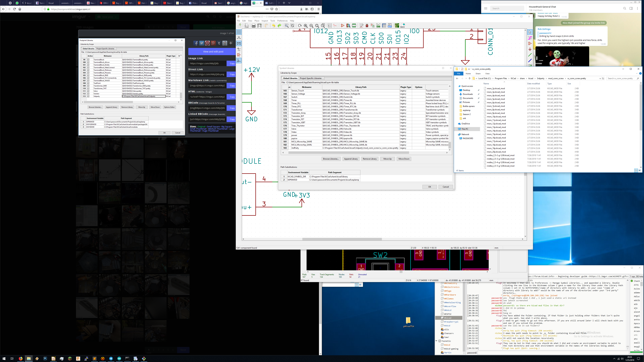Click the BACK import footprint icon

pos(402,25)
